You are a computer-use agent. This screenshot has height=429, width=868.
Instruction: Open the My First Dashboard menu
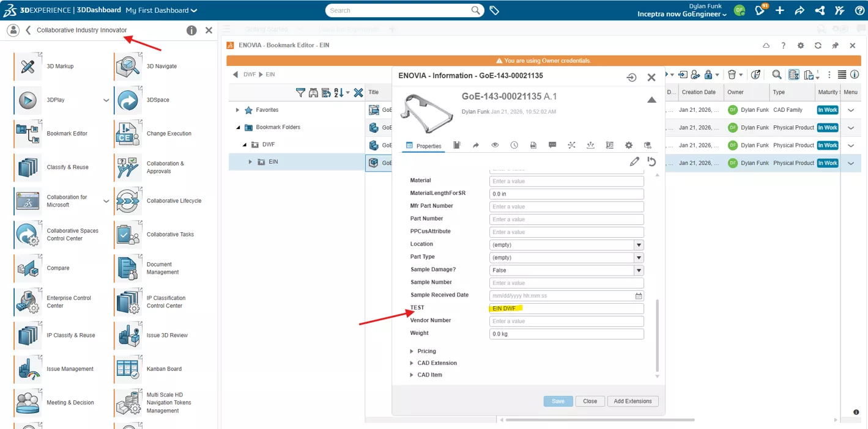(161, 10)
